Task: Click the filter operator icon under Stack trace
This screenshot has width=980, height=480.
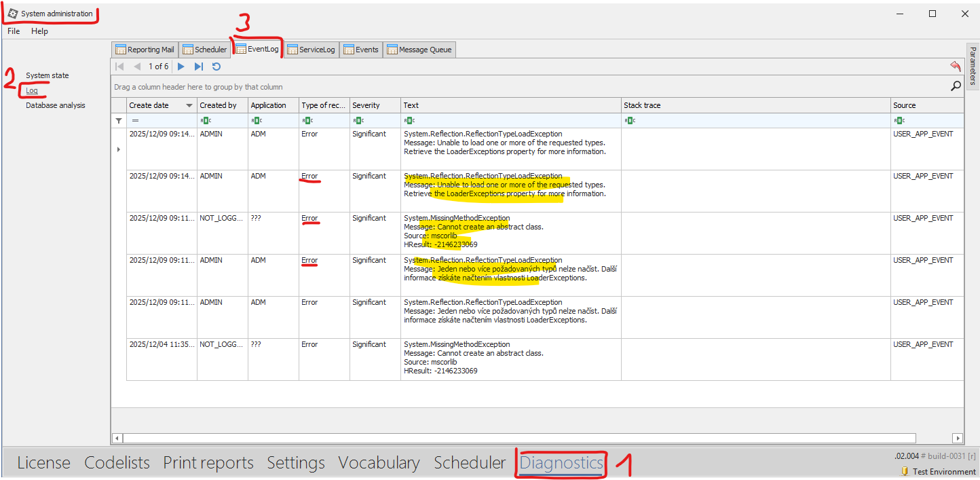Action: click(629, 120)
